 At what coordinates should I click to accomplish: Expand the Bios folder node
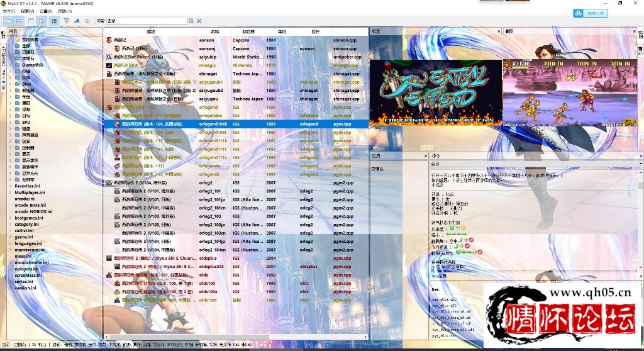[x=11, y=84]
